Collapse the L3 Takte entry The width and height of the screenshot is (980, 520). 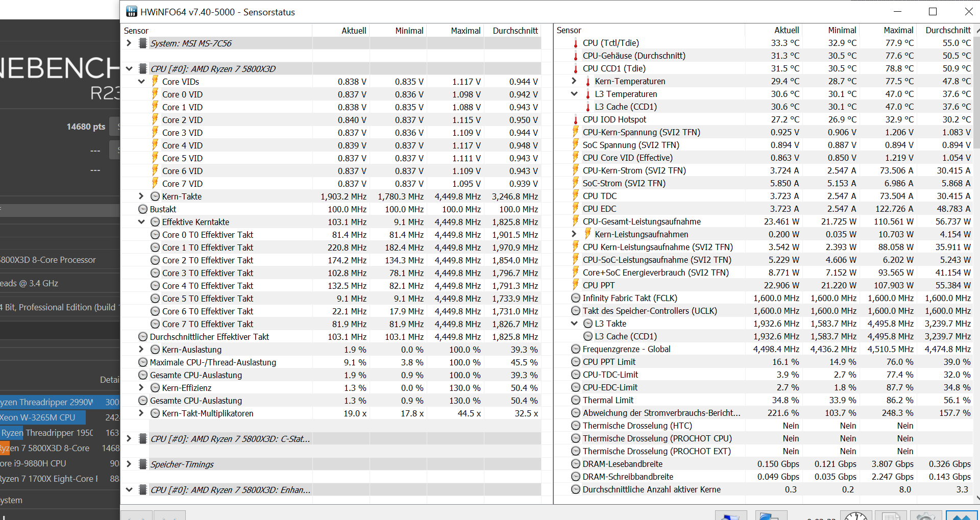(574, 324)
